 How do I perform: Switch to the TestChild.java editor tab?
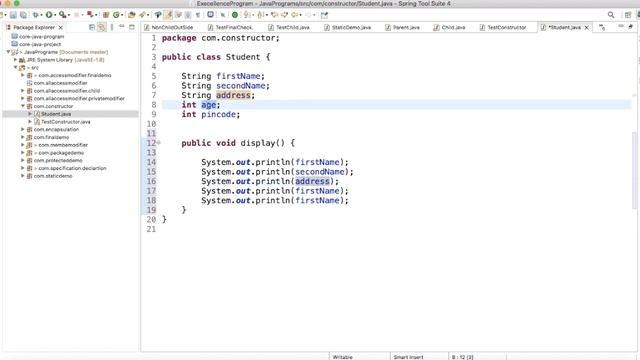[289, 27]
